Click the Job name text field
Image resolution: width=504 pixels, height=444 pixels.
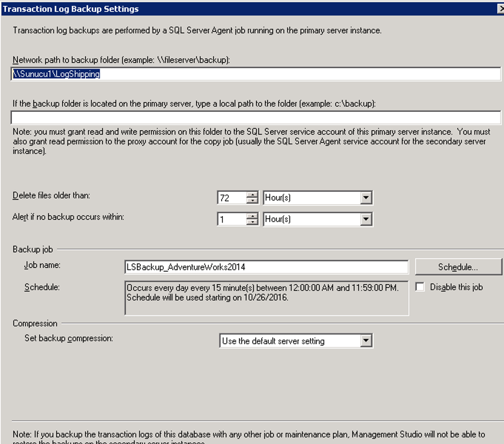pyautogui.click(x=267, y=267)
